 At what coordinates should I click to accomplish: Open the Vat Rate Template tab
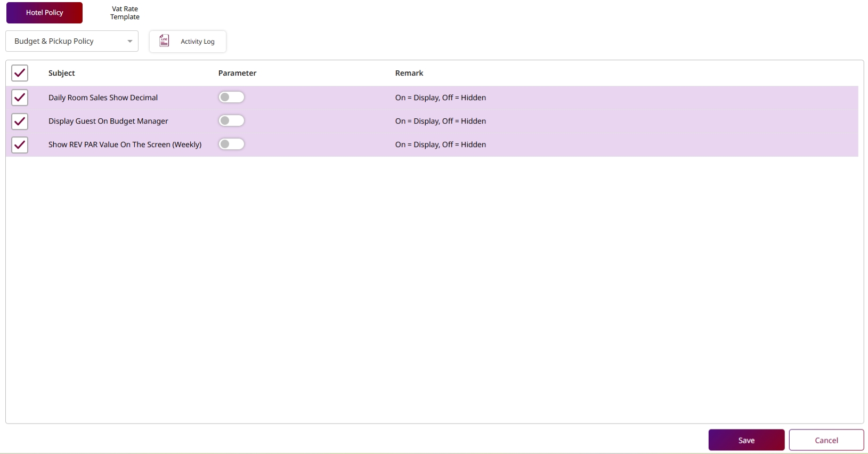pos(125,13)
